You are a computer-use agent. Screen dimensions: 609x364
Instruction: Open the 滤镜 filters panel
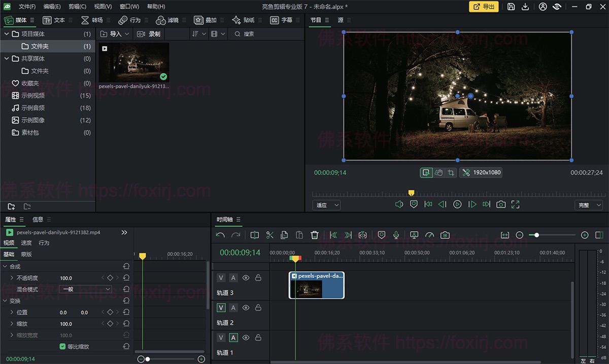tap(173, 20)
